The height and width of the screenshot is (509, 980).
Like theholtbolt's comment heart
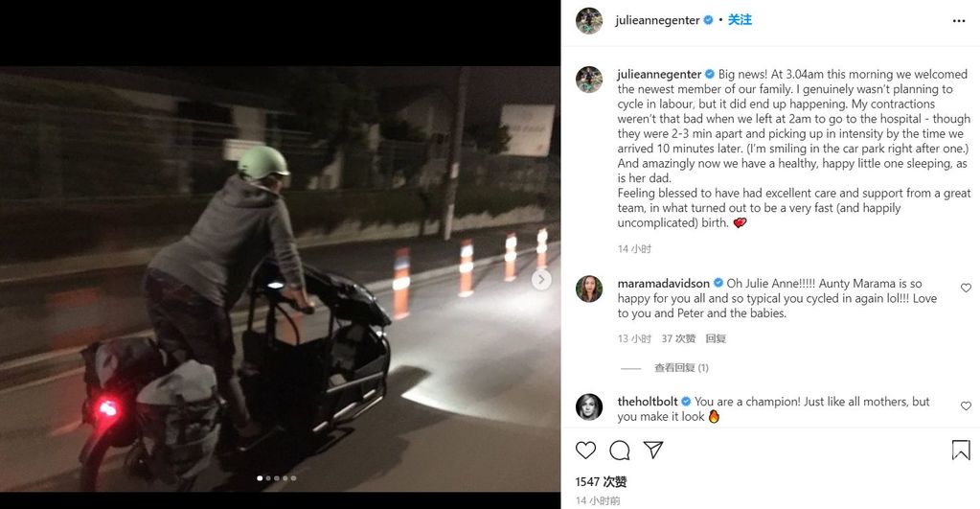click(966, 405)
